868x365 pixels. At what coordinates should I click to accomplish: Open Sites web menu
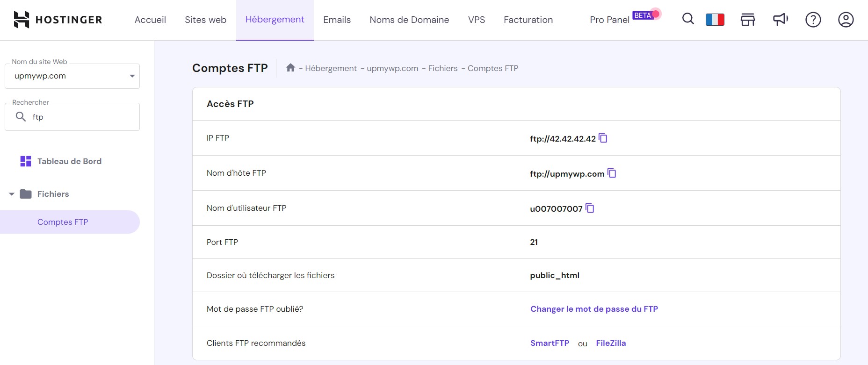205,20
